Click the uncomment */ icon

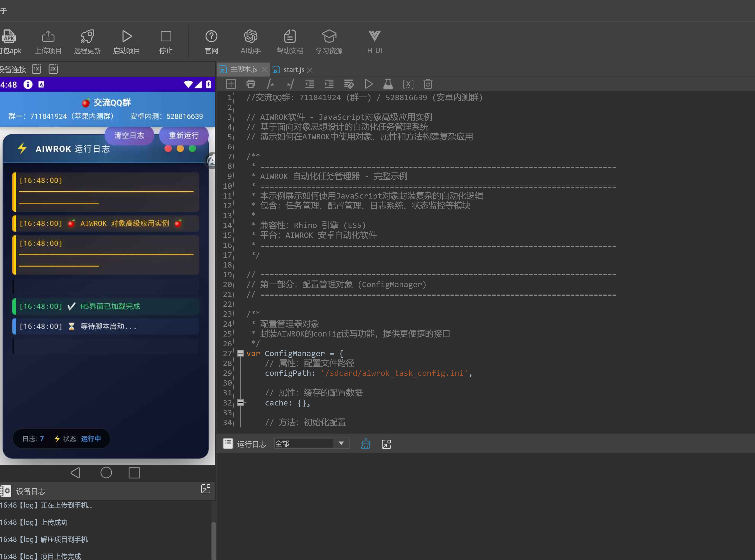tap(290, 84)
